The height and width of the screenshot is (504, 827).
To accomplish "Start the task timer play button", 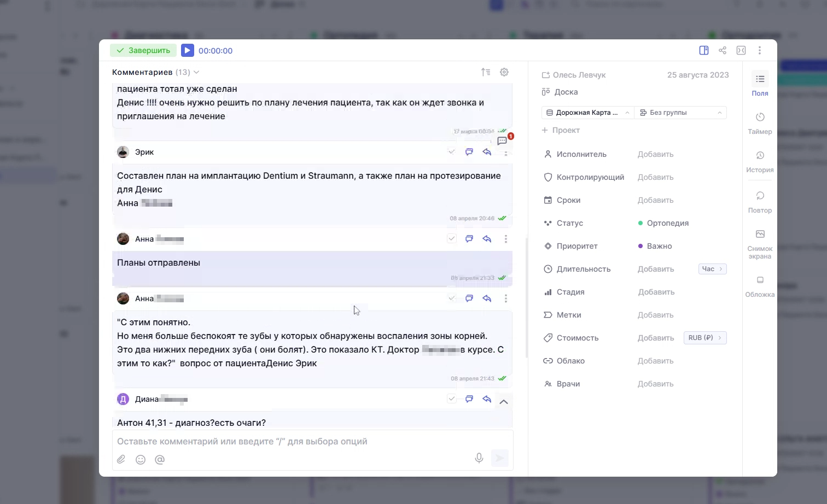I will coord(187,50).
